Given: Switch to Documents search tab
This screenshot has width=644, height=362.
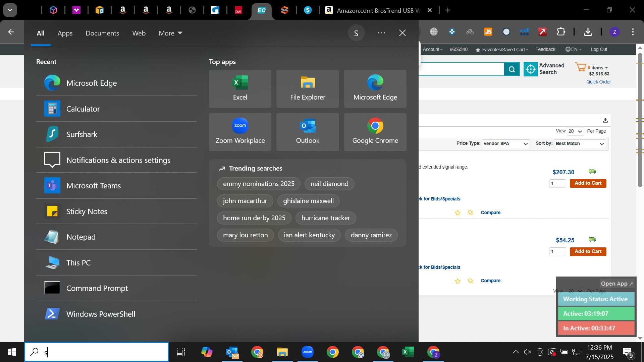Looking at the screenshot, I should (x=102, y=33).
